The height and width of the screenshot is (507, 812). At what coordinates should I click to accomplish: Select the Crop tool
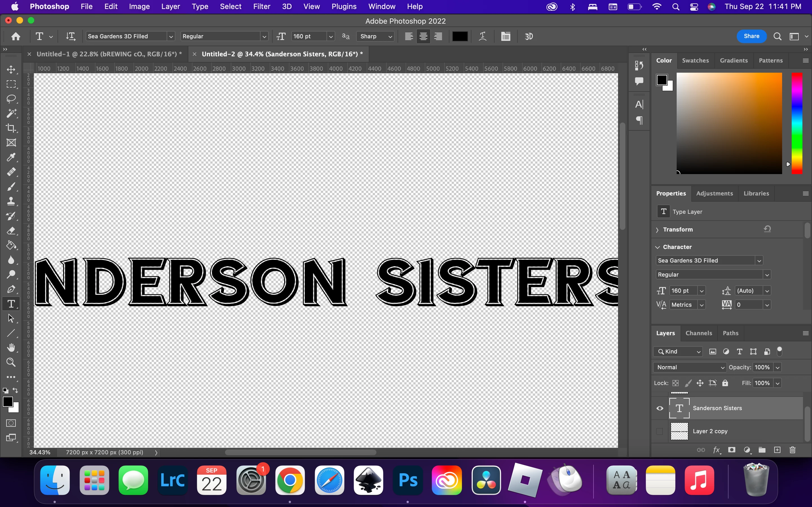tap(11, 128)
